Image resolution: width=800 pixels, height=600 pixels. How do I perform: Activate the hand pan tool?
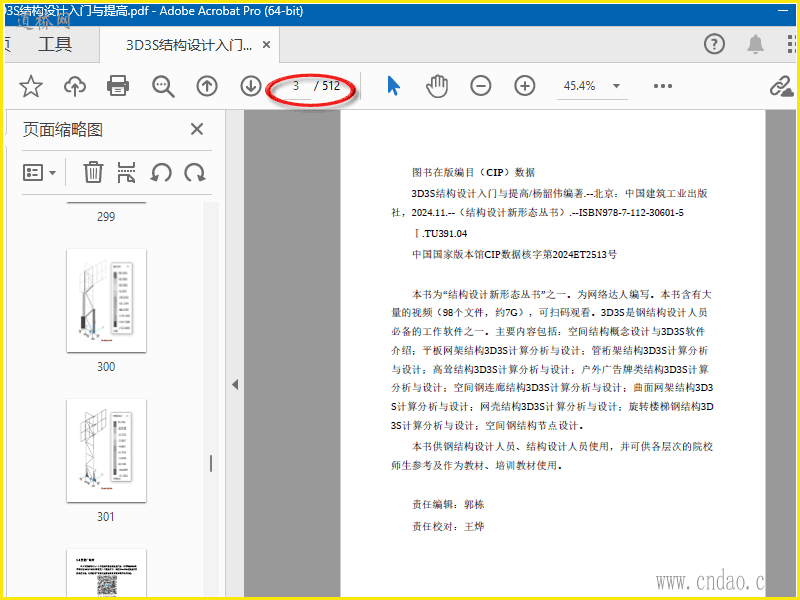click(x=437, y=86)
